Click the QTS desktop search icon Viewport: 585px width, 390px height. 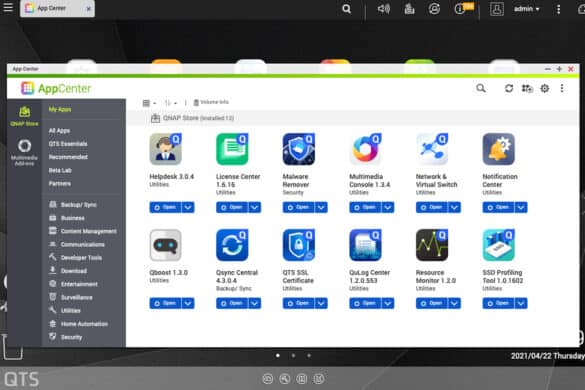point(346,9)
